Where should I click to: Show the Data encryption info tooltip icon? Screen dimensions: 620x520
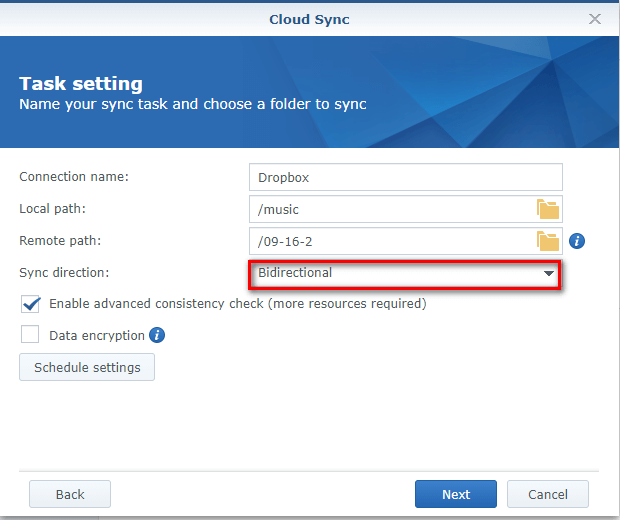coord(157,335)
